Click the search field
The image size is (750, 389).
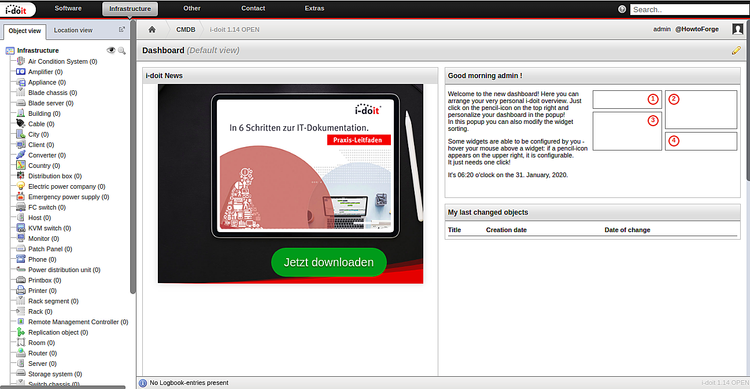[x=689, y=10]
